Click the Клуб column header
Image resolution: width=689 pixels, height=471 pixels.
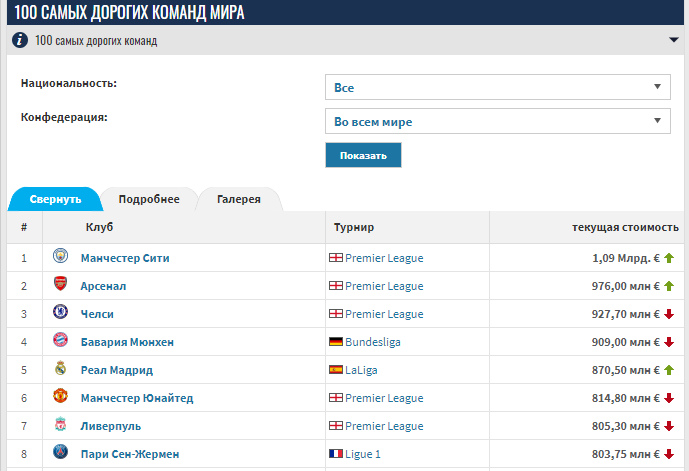(99, 227)
